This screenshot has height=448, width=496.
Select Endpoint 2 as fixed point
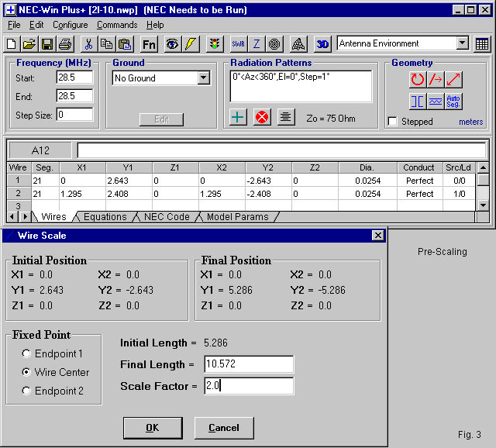27,391
